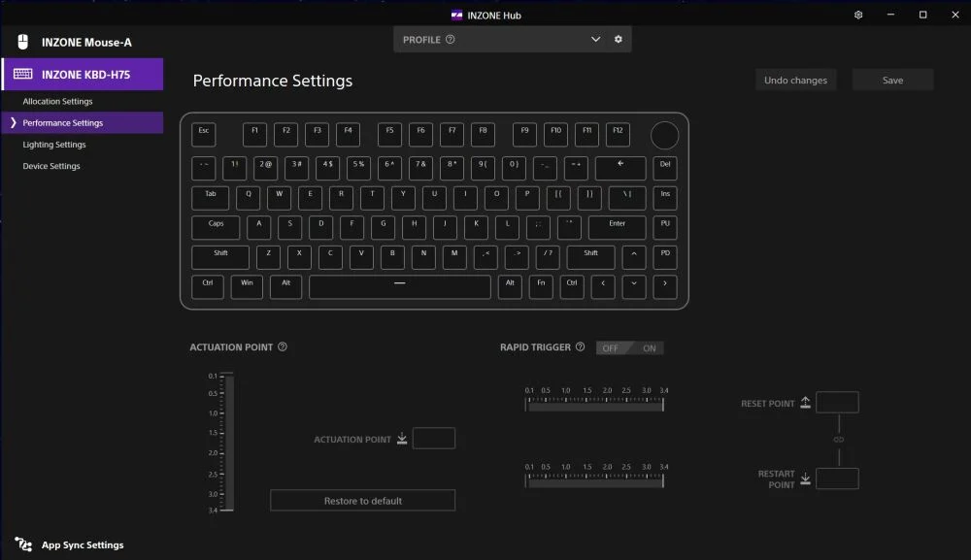
Task: Select the mouse icon beside INZONE Mouse-A
Action: (x=21, y=41)
